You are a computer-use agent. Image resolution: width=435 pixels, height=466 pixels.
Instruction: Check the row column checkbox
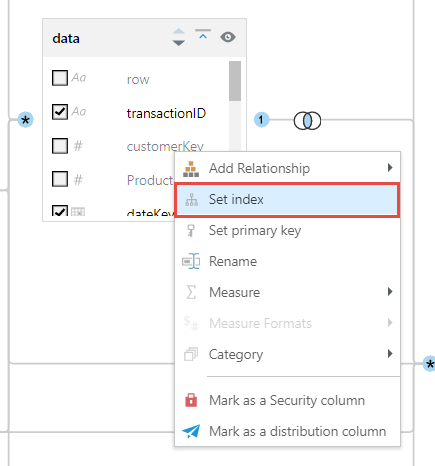tap(60, 78)
